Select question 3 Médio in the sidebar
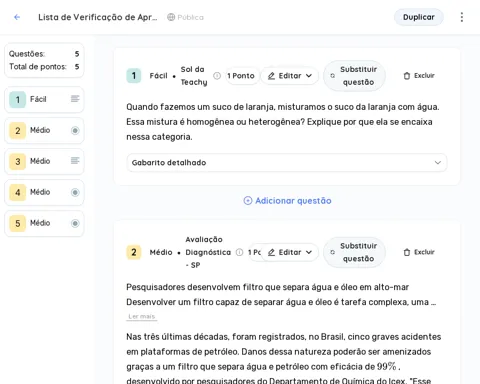Image resolution: width=480 pixels, height=384 pixels. coord(44,161)
